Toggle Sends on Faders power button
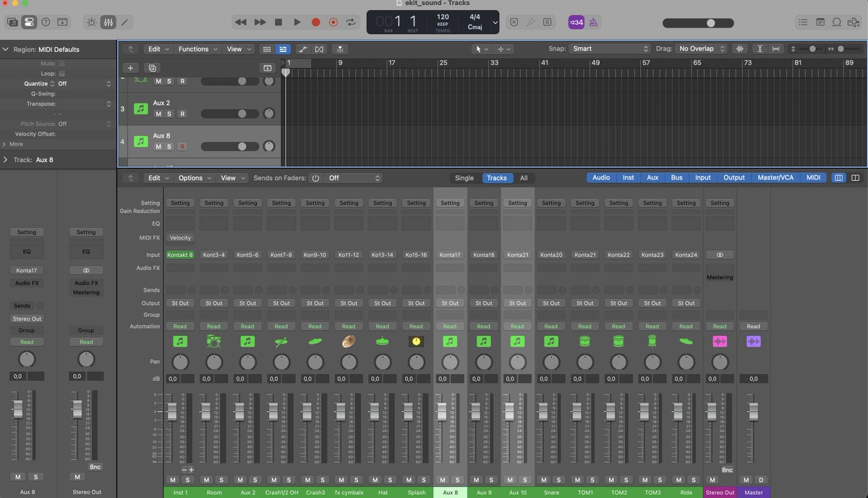The width and height of the screenshot is (868, 498). (x=316, y=177)
